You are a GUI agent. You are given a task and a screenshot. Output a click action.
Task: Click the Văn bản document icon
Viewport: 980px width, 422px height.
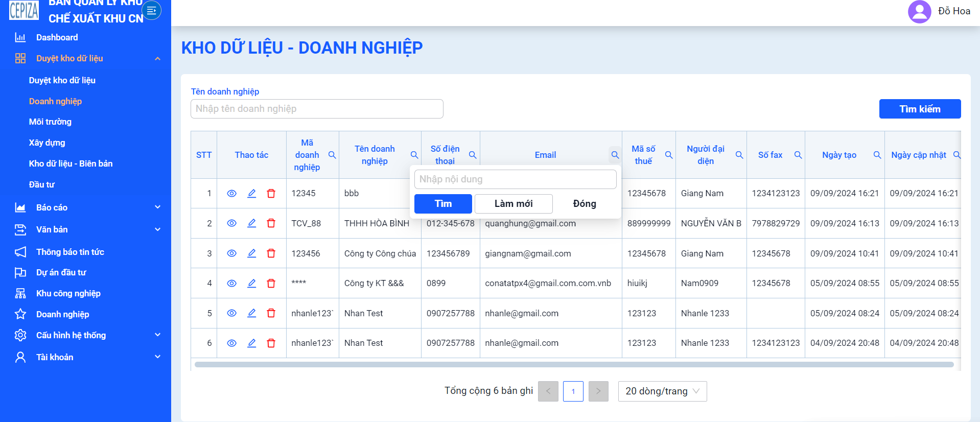pyautogui.click(x=20, y=229)
